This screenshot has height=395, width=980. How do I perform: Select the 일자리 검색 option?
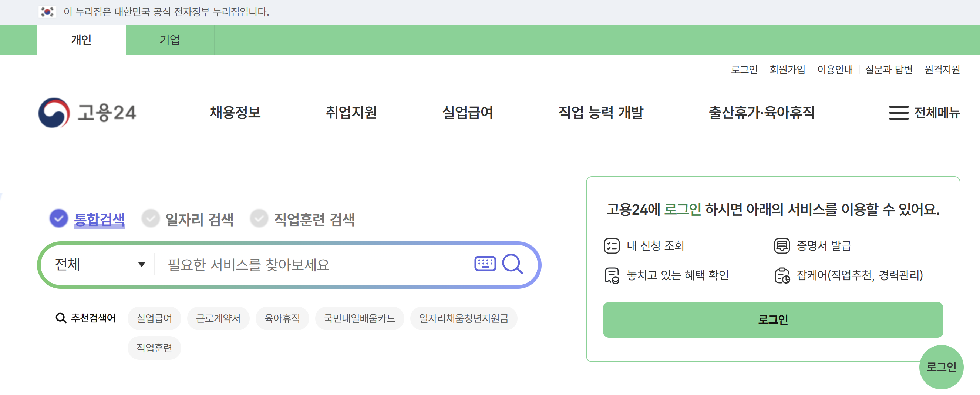click(x=200, y=219)
